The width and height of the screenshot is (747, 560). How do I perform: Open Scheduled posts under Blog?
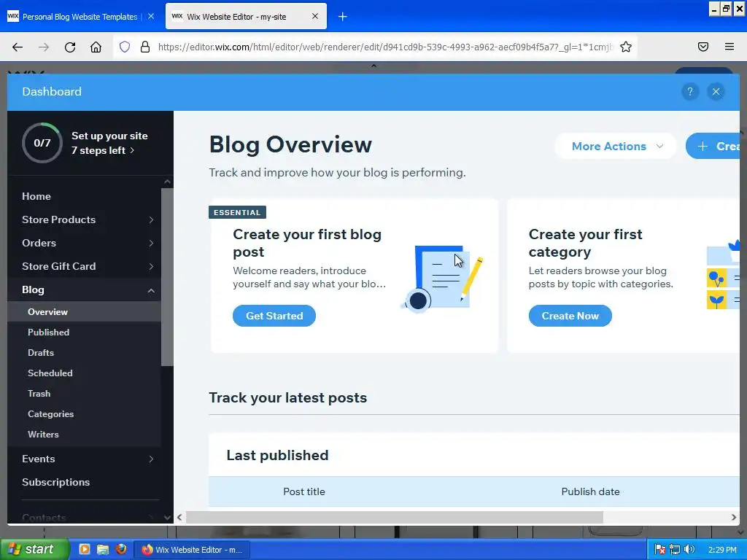coord(50,373)
